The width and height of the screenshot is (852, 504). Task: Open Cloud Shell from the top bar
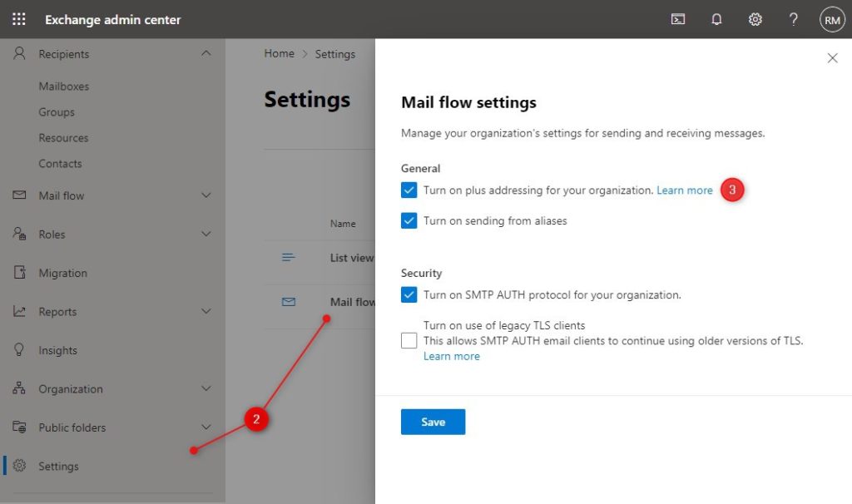coord(677,19)
